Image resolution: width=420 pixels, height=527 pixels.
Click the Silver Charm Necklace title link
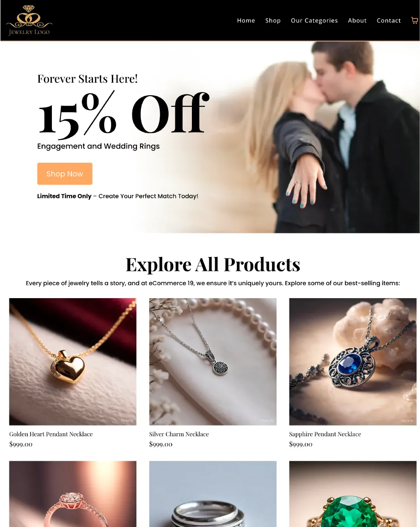(x=179, y=434)
